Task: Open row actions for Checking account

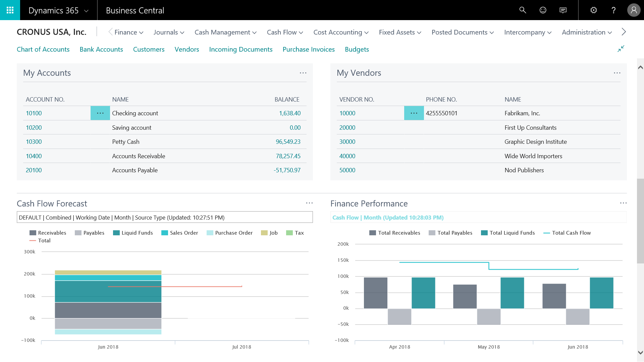Action: [100, 113]
